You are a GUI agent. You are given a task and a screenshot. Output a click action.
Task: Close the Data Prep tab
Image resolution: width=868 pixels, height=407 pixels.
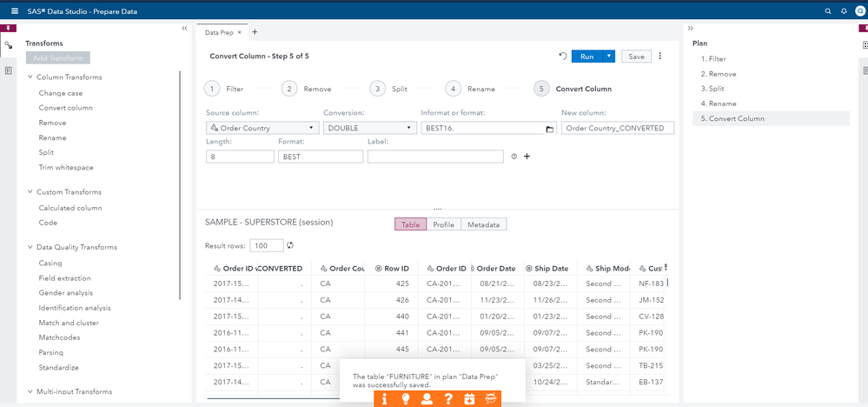tap(240, 32)
